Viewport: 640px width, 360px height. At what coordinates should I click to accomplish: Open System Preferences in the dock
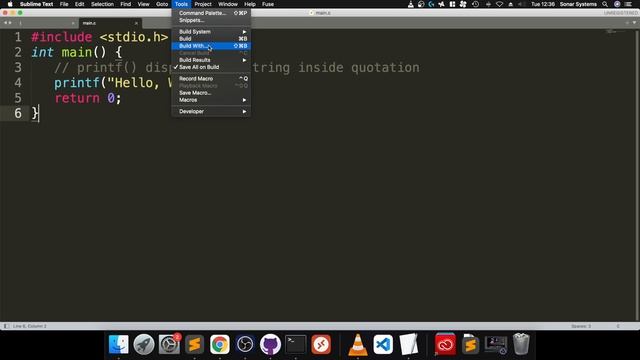point(169,344)
